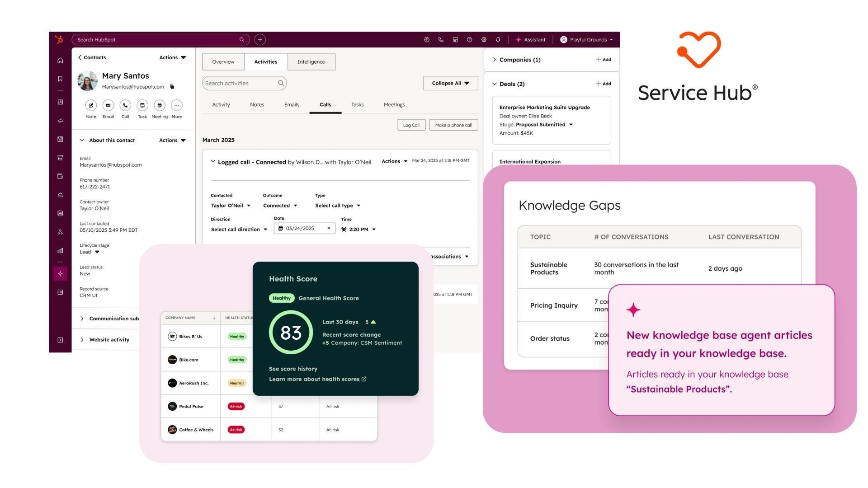Click the Call icon in contact actions
This screenshot has width=868, height=488.
(x=125, y=105)
